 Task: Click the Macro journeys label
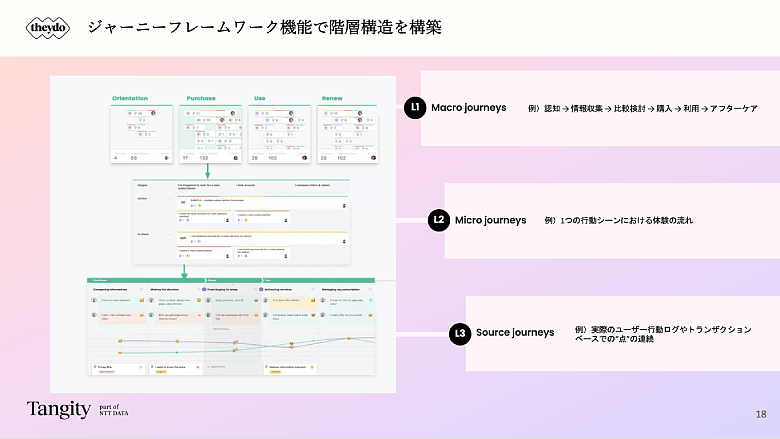click(x=468, y=107)
